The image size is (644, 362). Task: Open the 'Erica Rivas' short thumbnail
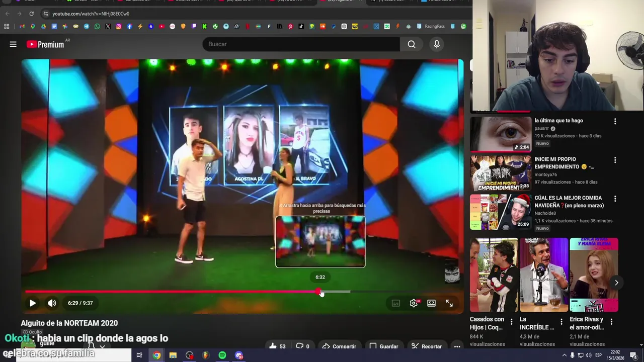tap(594, 275)
